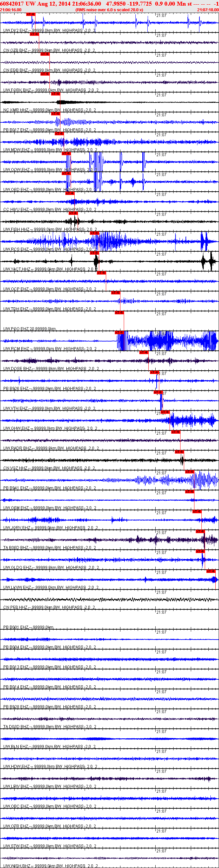
Task: Select red pick flag on PB.B941 trace
Action: 190,471
